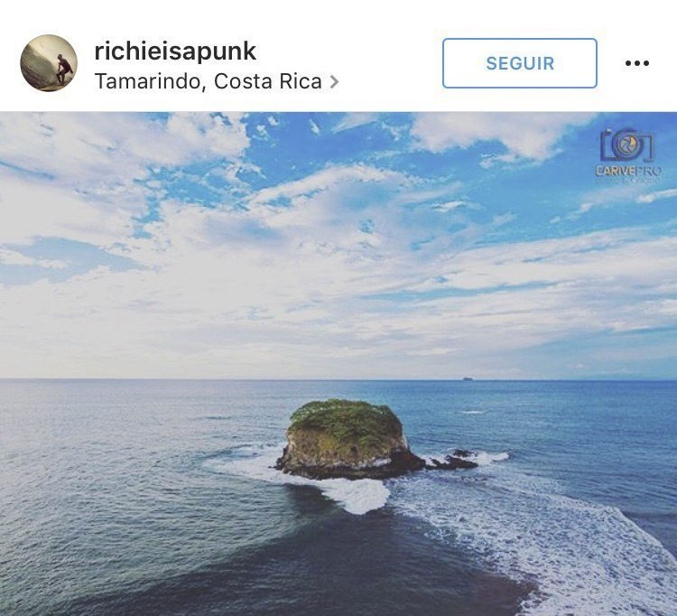
Task: Click the distant ship on the horizon
Action: 467,378
